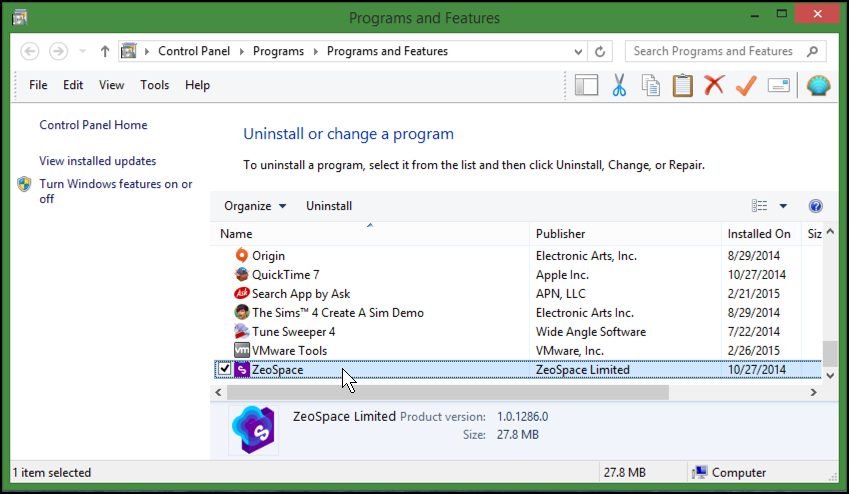Click the address bar Control Panel icon
Viewport: 849px width, 494px height.
[128, 51]
